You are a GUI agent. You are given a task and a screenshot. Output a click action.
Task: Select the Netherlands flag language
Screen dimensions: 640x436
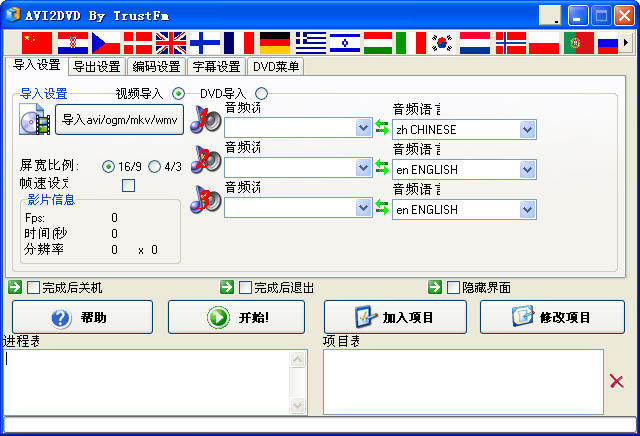point(475,43)
